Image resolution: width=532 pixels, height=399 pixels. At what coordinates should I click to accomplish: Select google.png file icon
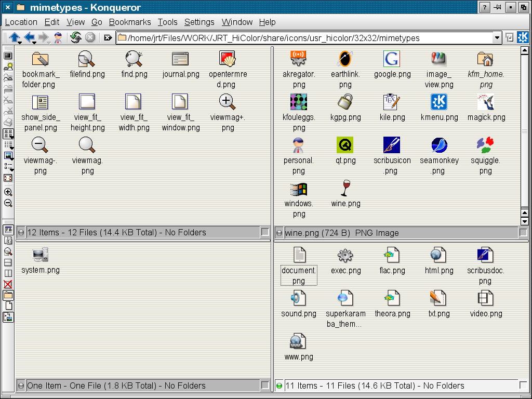392,58
